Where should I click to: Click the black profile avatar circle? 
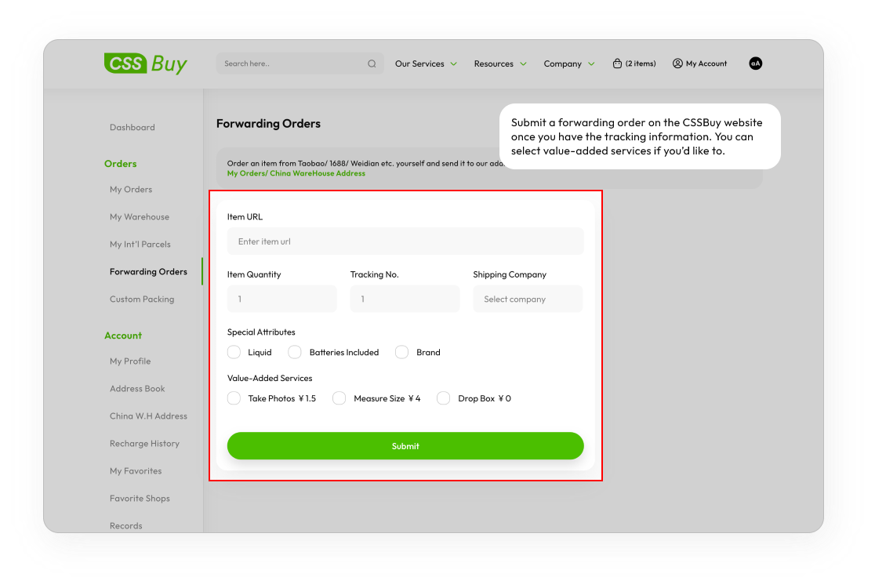tap(755, 64)
